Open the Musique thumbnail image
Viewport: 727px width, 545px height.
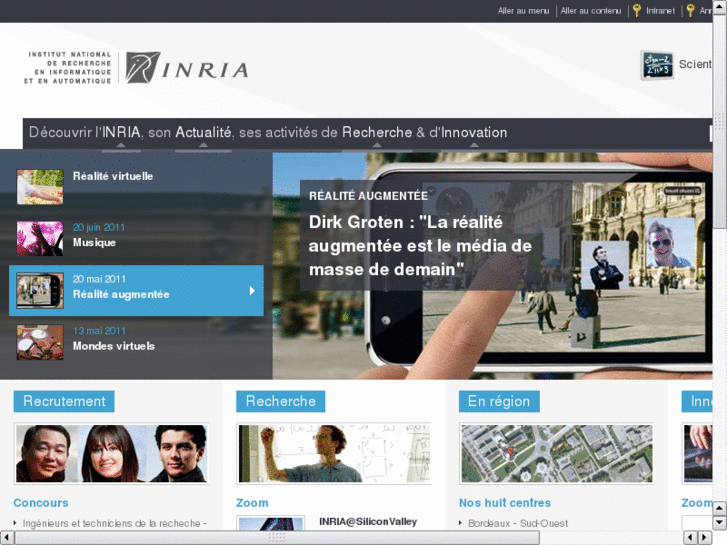(x=40, y=238)
